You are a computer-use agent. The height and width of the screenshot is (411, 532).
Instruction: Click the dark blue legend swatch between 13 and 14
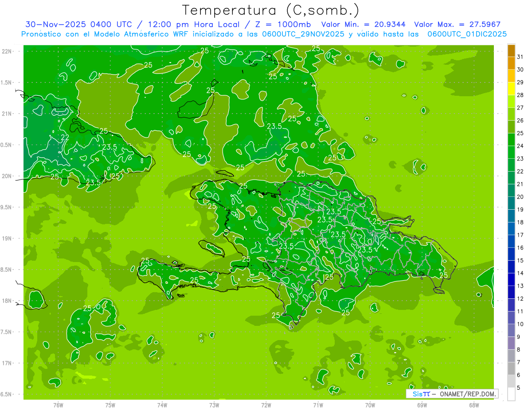point(511,280)
